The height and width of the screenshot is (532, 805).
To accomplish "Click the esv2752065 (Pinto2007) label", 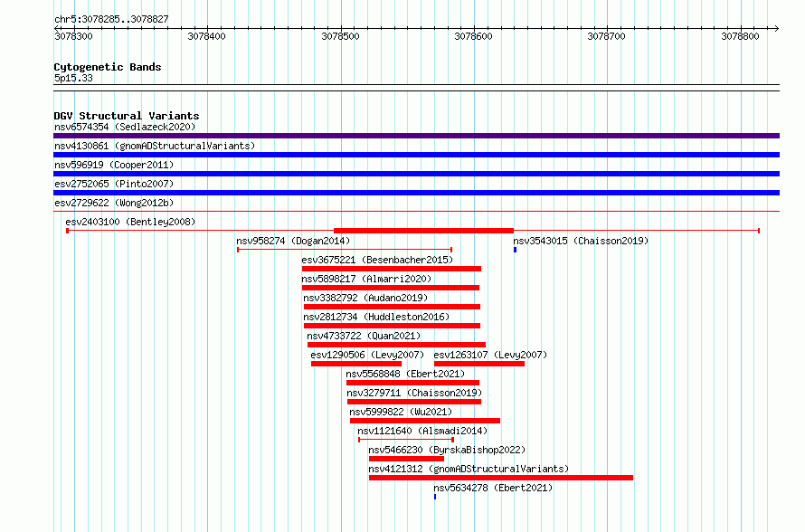I will 114,184.
